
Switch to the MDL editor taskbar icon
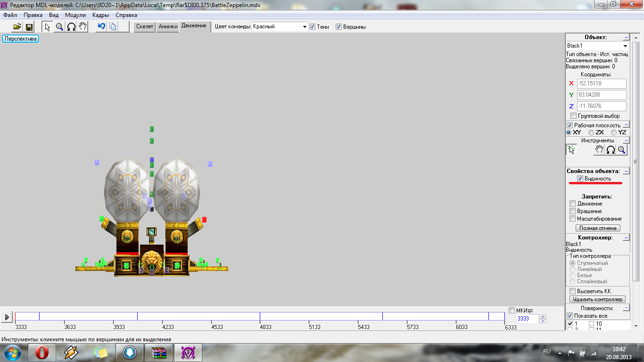[x=188, y=353]
